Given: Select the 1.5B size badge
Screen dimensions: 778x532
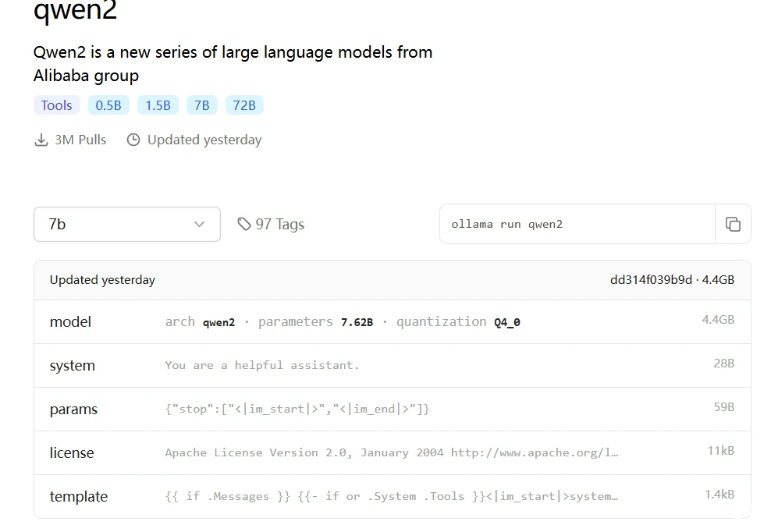Looking at the screenshot, I should coord(158,105).
